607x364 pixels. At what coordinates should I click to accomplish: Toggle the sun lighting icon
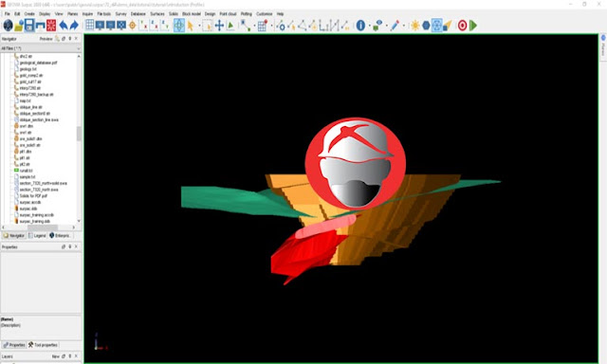pyautogui.click(x=415, y=26)
